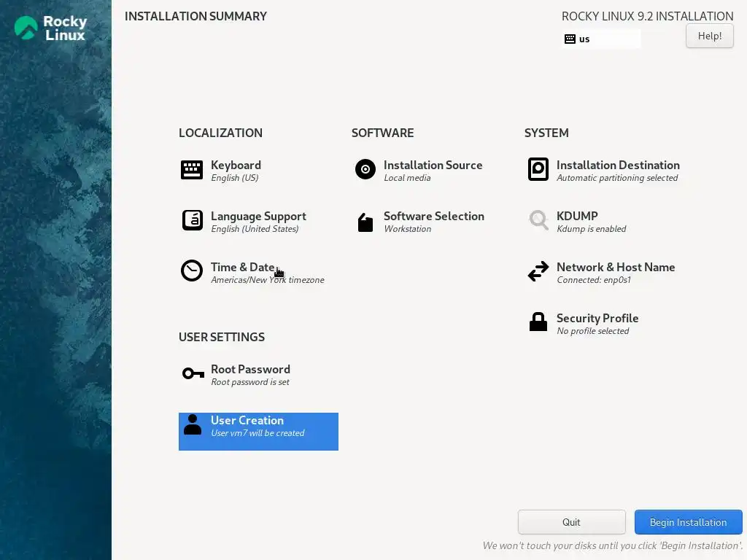Click 'English (US)' keyboard status text
747x560 pixels.
pyautogui.click(x=234, y=178)
